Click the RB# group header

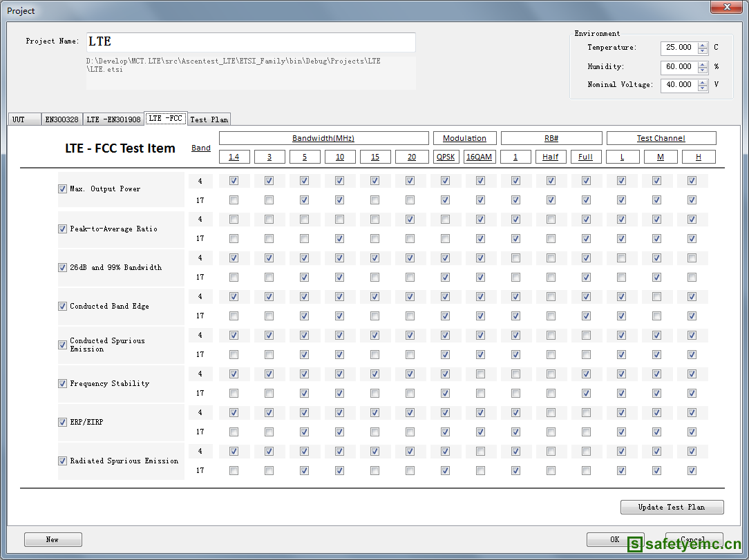pyautogui.click(x=551, y=139)
